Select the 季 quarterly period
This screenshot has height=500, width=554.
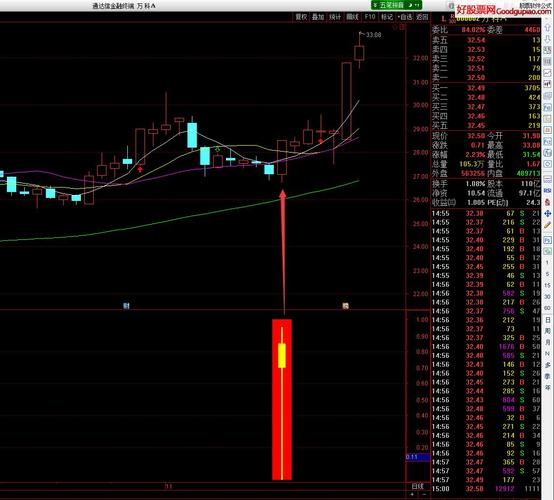click(548, 376)
